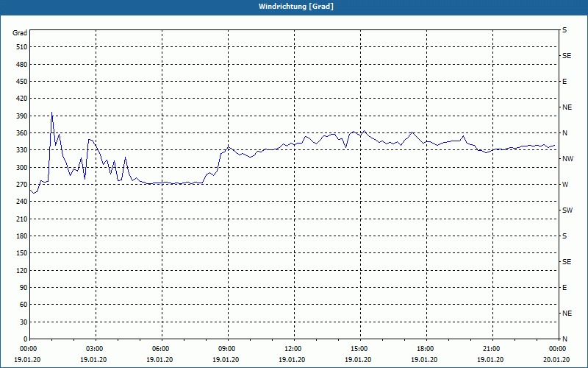Click the 03:00 time label
Screen dimensions: 588x368
[94, 349]
